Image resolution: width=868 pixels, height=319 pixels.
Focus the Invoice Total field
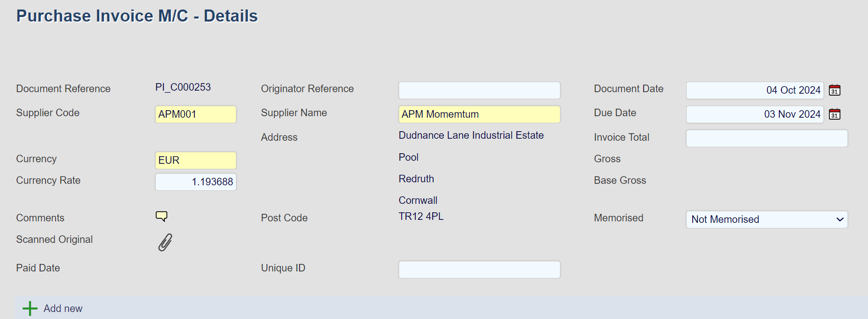pos(766,138)
